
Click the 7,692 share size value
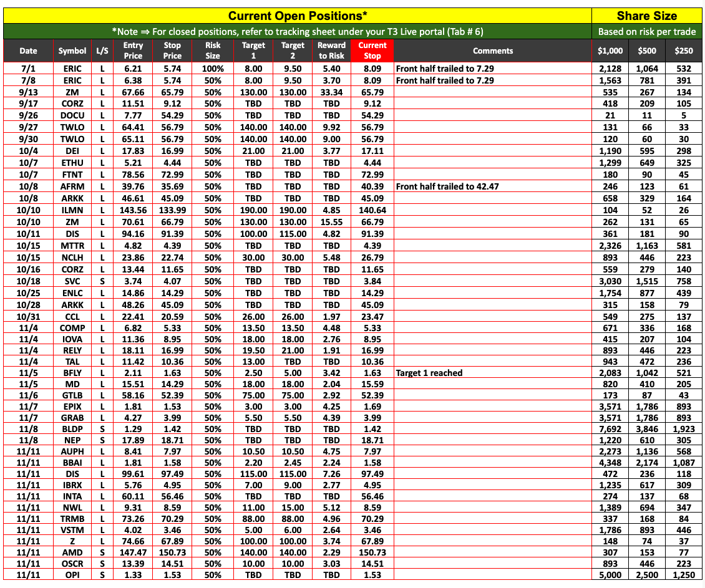tap(610, 429)
